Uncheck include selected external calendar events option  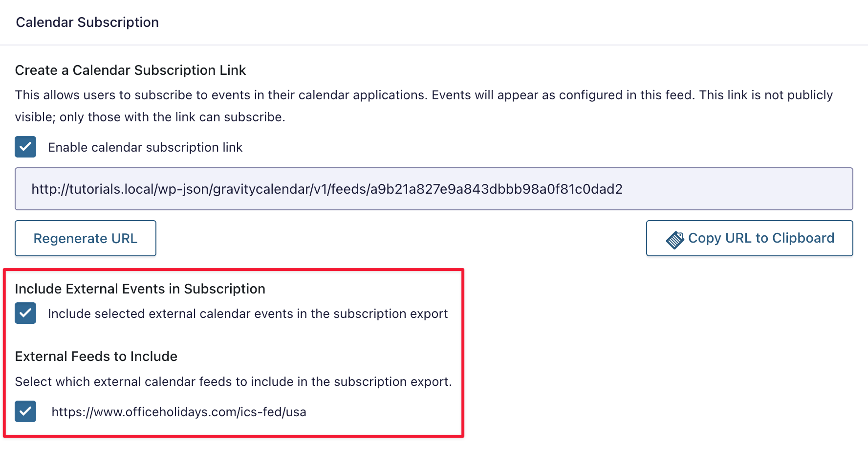pyautogui.click(x=25, y=314)
